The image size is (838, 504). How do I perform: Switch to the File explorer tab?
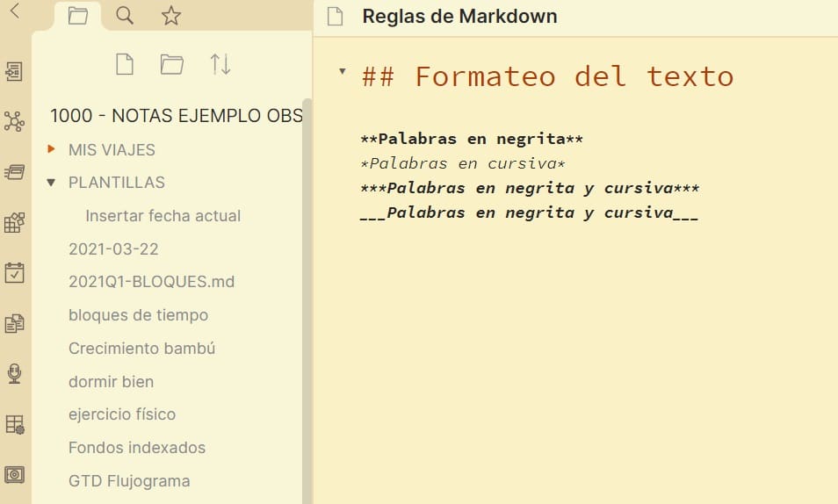[x=78, y=16]
